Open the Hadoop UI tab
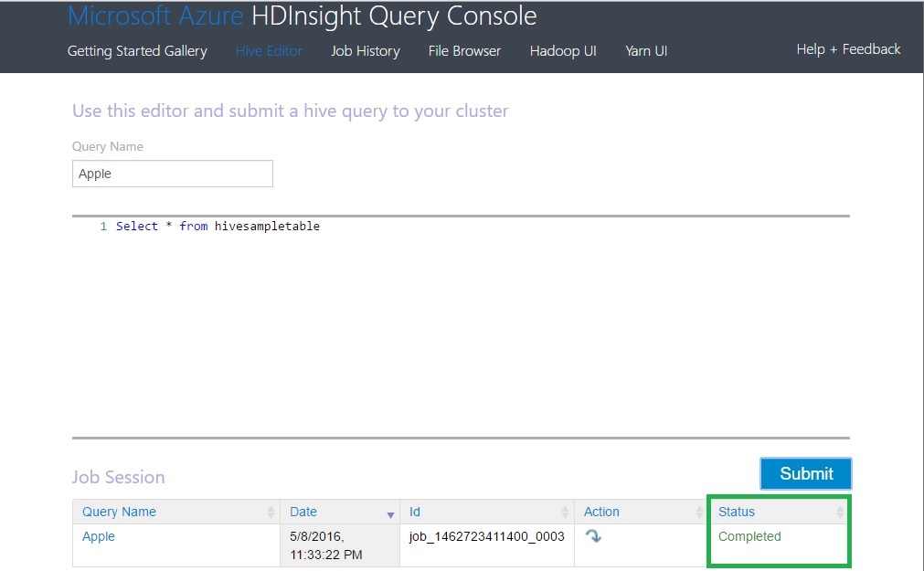This screenshot has width=924, height=571. [x=563, y=51]
